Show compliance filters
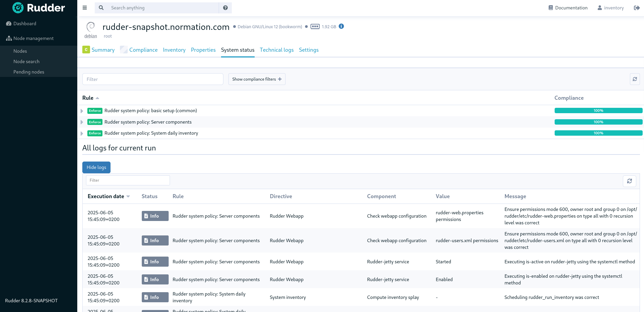This screenshot has height=312, width=644. click(x=257, y=79)
